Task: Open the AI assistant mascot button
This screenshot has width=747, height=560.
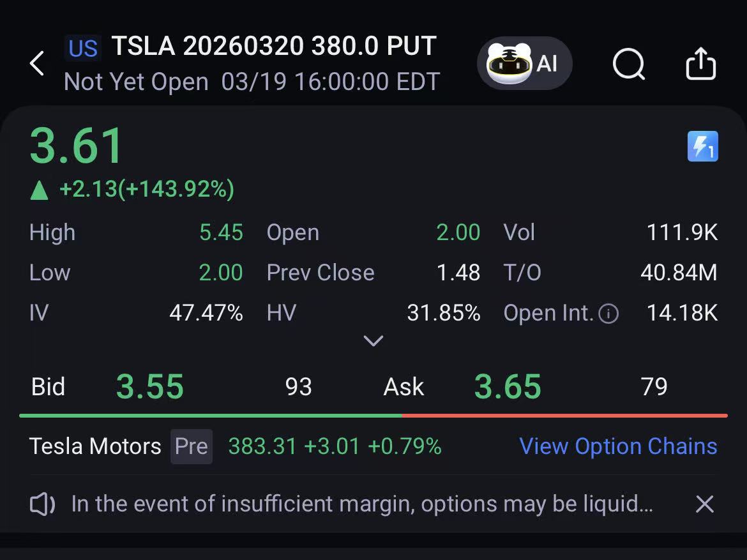Action: click(524, 63)
